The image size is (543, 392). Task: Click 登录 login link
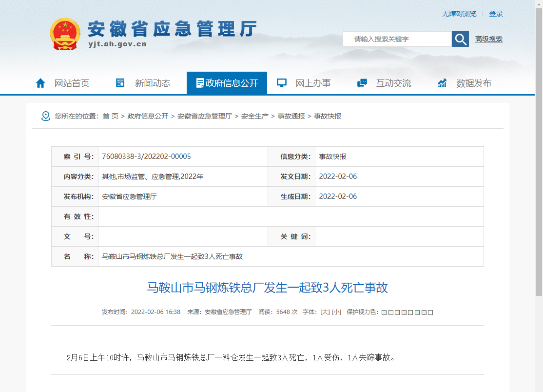[x=496, y=14]
